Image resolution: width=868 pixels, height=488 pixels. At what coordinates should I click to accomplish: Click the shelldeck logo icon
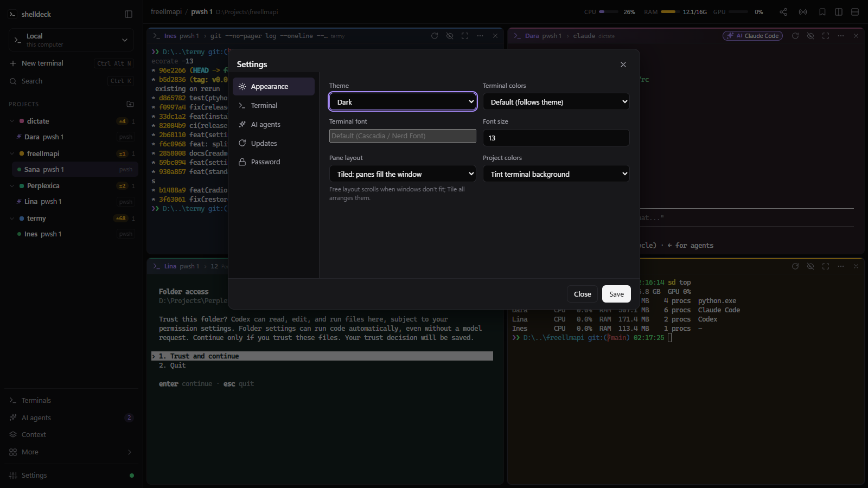pos(12,14)
